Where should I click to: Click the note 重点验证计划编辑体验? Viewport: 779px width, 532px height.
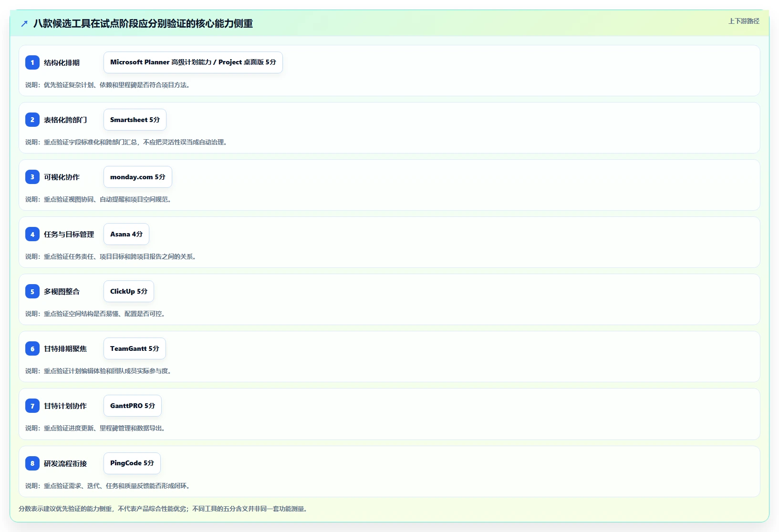tap(99, 371)
